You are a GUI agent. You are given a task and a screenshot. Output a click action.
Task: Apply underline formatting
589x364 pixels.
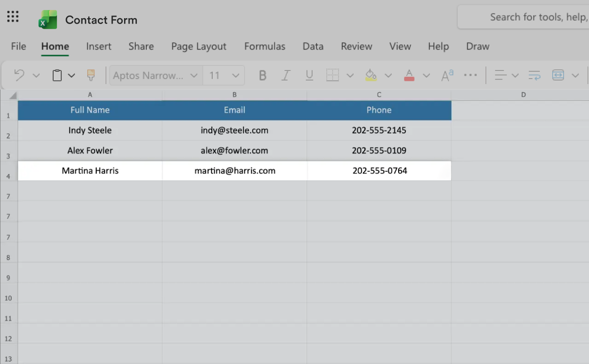(x=309, y=75)
